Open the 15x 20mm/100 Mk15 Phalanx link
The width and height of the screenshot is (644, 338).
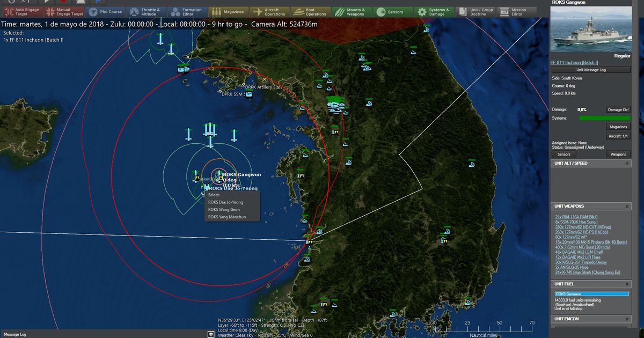pos(591,242)
